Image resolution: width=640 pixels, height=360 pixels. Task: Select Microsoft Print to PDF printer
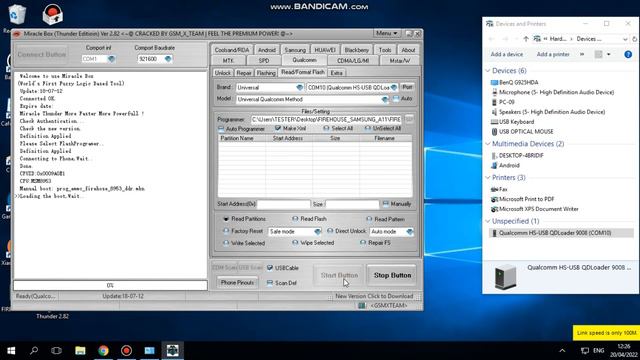(522, 199)
